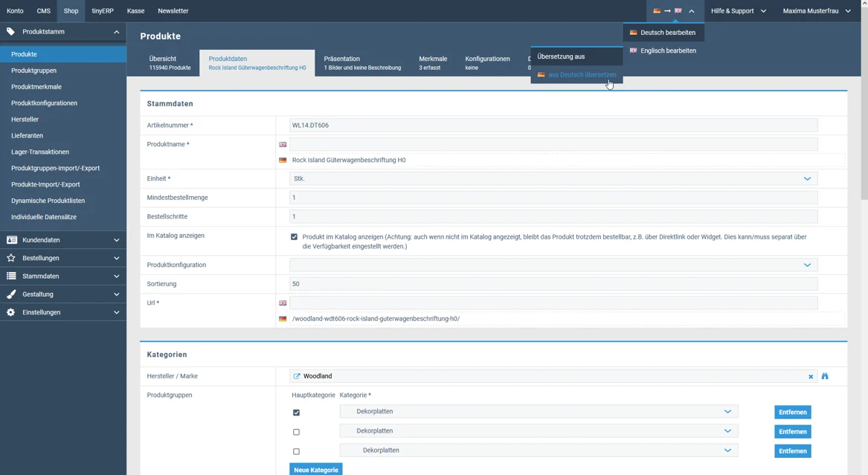Viewport: 868px width, 475px height.
Task: Check Hauptkategorie for third Dekorplatten row
Action: click(296, 451)
